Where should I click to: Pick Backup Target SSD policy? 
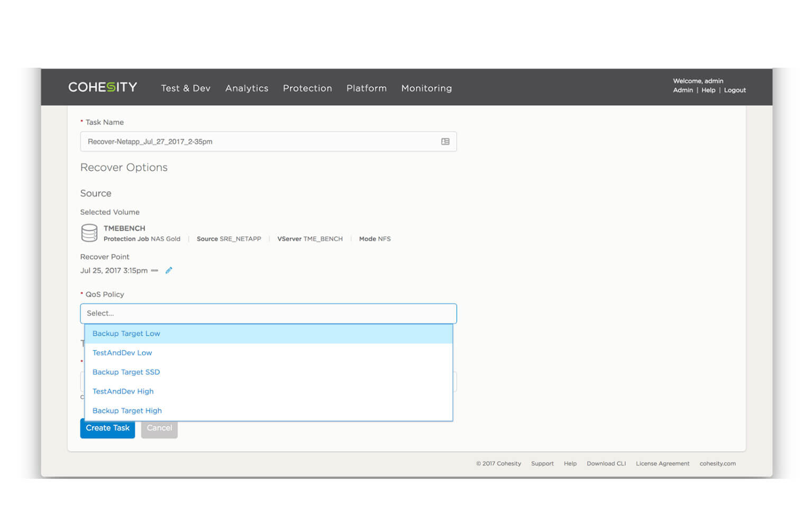tap(126, 372)
